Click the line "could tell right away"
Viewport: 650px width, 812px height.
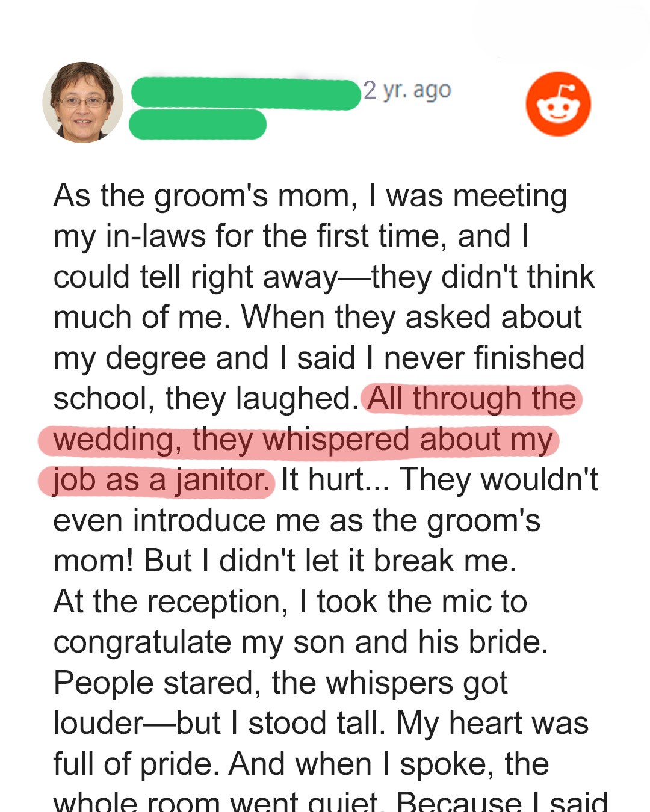tap(196, 277)
